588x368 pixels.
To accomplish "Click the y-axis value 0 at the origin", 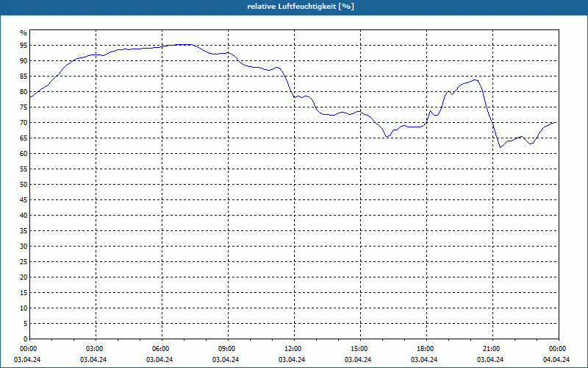I will pos(25,339).
